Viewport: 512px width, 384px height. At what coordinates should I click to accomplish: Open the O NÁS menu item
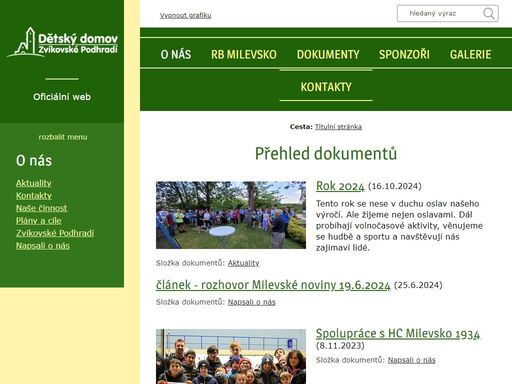176,54
